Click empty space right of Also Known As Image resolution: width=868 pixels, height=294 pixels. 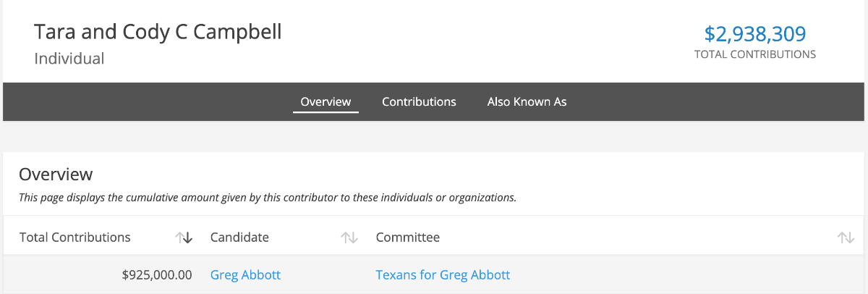716,101
